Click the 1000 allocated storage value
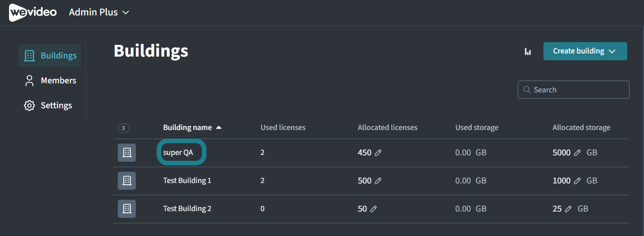644x236 pixels. (x=562, y=181)
